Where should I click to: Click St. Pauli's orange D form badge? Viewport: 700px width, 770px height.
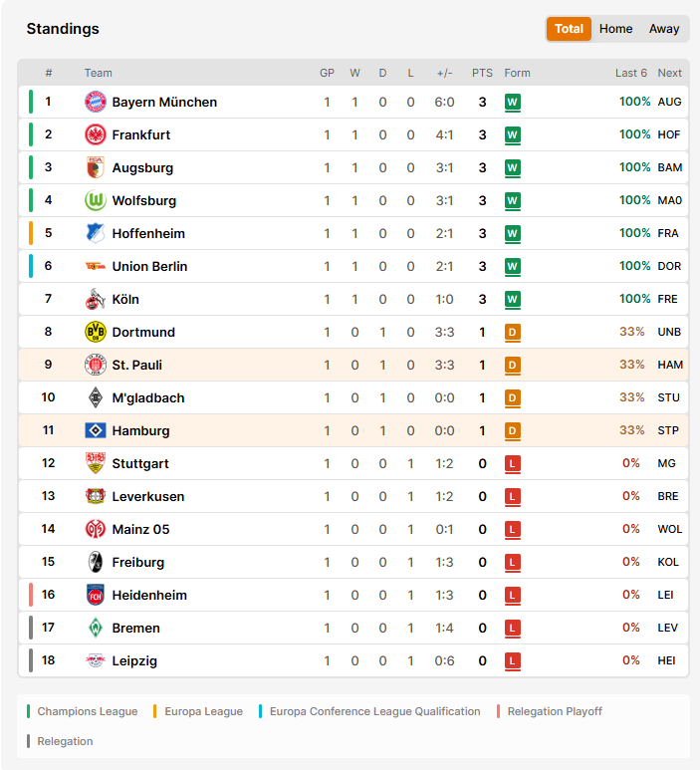click(x=513, y=366)
